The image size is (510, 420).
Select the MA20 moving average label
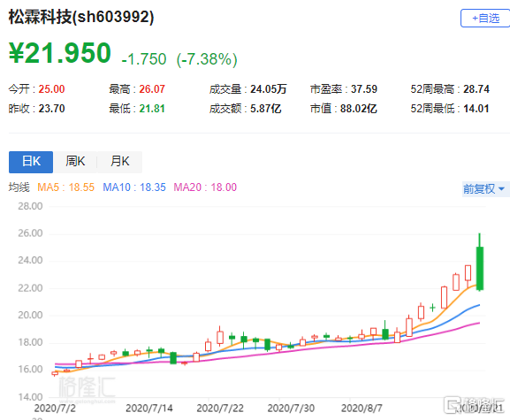(205, 187)
